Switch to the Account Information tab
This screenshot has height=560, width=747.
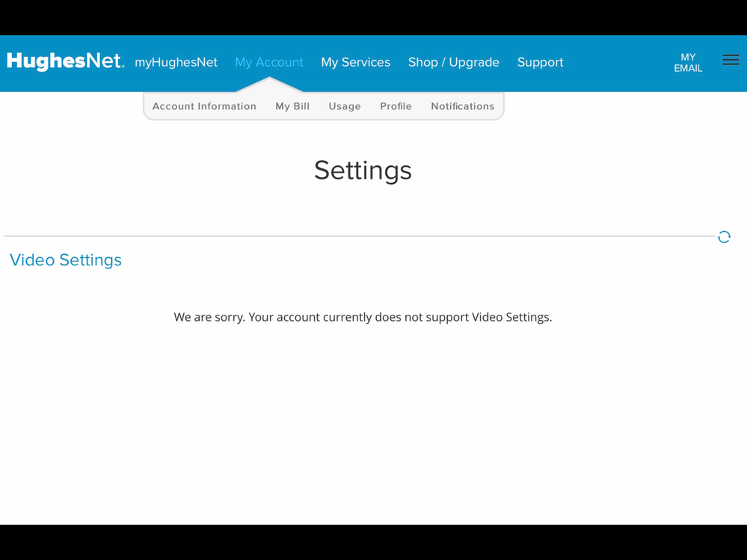pyautogui.click(x=204, y=106)
